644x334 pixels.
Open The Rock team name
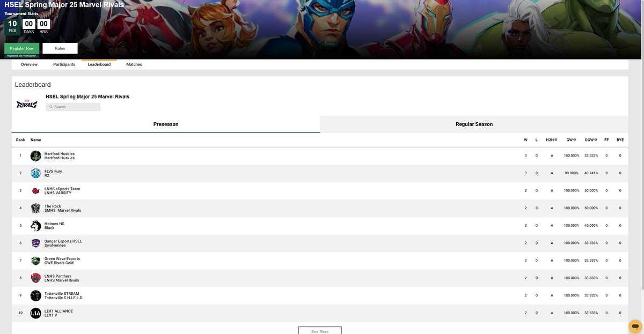coord(53,206)
